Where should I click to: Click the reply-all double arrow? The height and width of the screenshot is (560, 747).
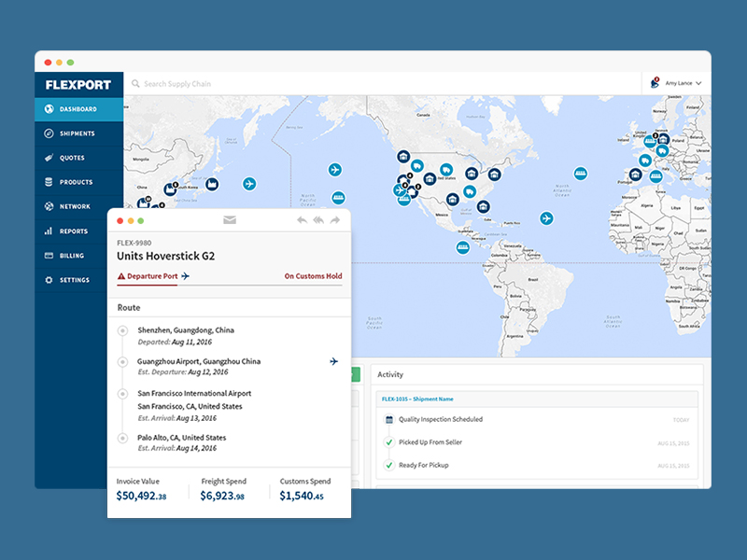coord(318,220)
